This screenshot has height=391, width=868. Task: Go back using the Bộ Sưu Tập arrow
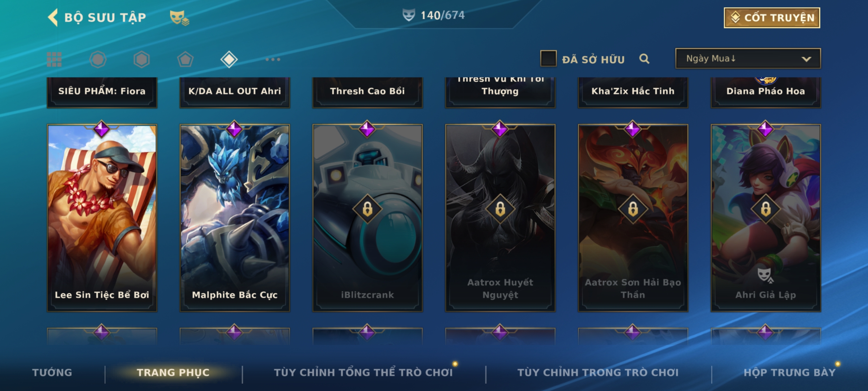pyautogui.click(x=53, y=17)
